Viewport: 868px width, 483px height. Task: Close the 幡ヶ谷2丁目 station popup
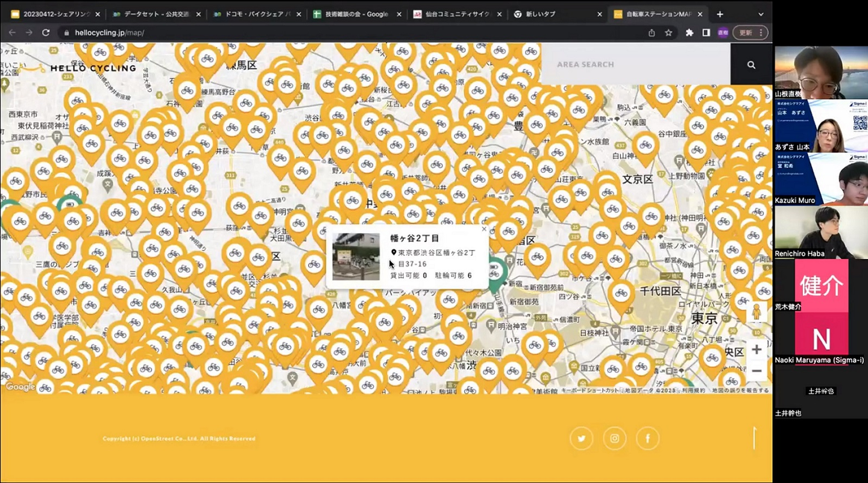484,229
